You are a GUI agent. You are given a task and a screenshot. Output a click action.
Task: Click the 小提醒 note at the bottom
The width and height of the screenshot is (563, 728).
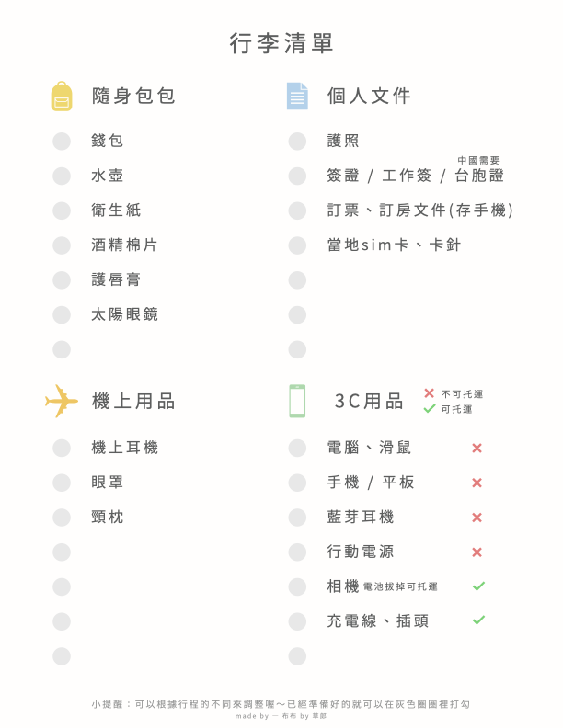(x=281, y=703)
